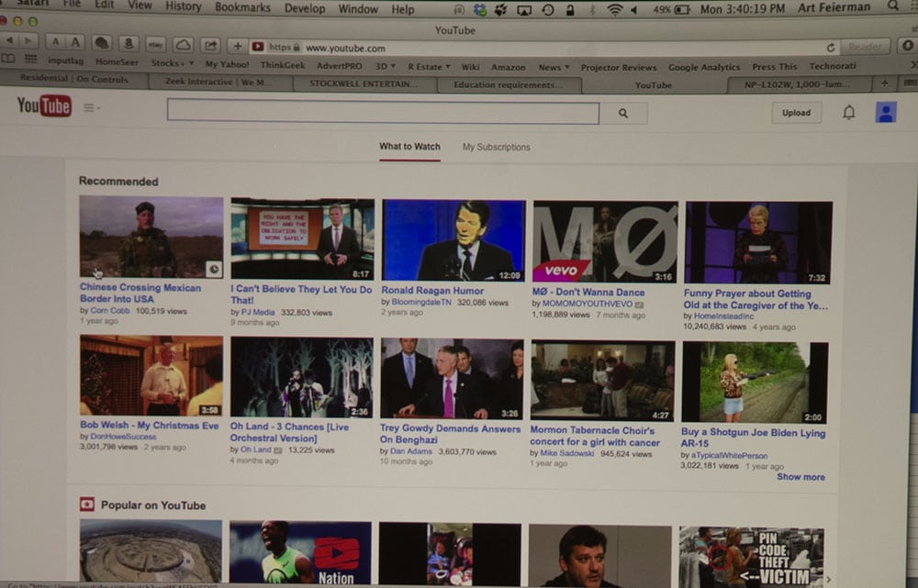Increase text size with large A button
Screen dimensions: 918x588
pos(75,41)
